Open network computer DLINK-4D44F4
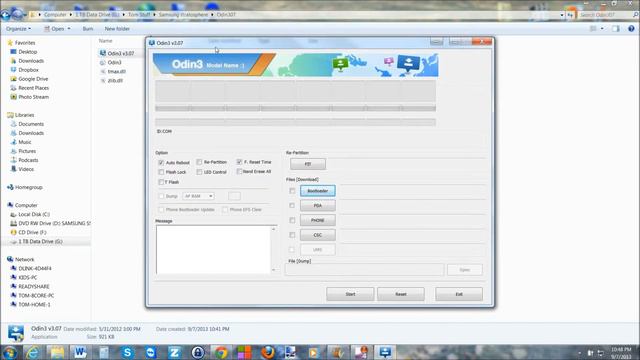The height and width of the screenshot is (360, 640). point(31,269)
